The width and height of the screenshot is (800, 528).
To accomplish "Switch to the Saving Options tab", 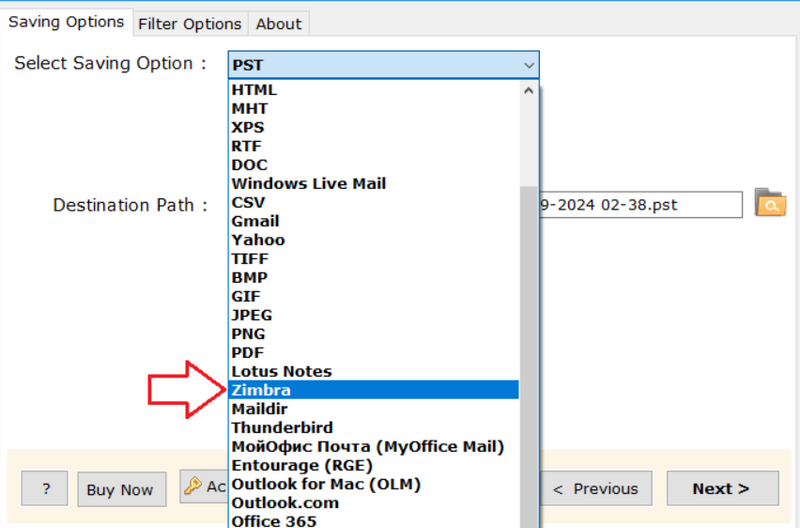I will click(66, 22).
